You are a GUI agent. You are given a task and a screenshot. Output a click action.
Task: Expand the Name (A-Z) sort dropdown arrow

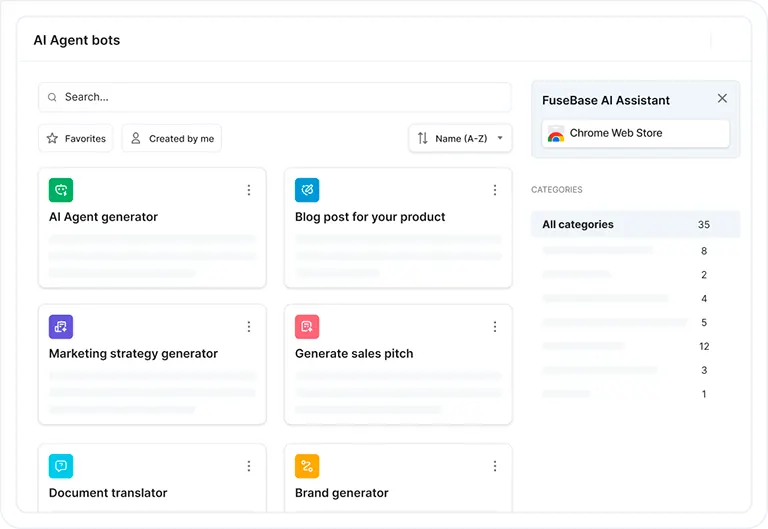500,138
